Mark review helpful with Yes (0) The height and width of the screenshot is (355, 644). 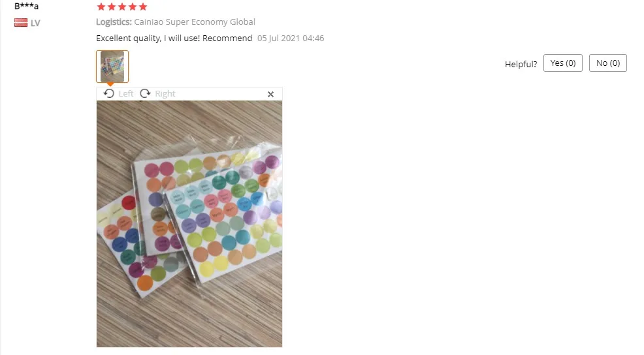tap(562, 63)
